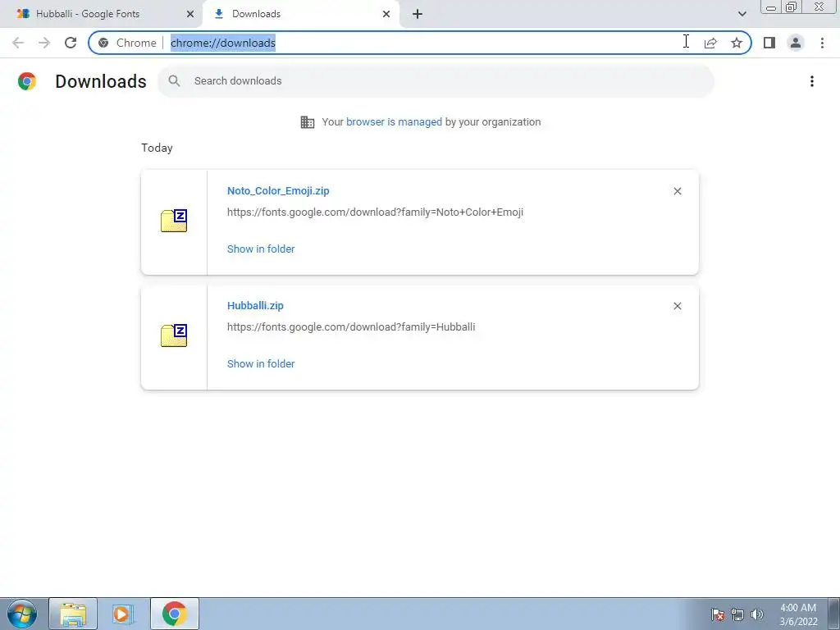Click the Downloads page heading
Screen dimensions: 840x630
pyautogui.click(x=101, y=81)
